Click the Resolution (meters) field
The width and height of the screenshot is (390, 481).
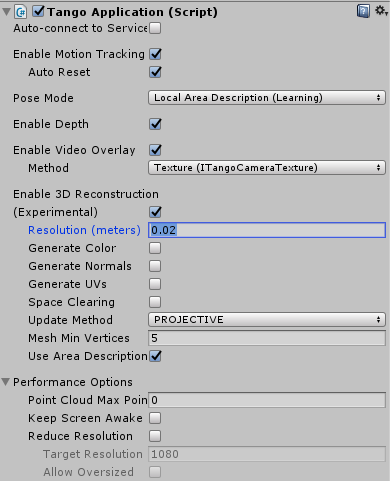coord(267,230)
